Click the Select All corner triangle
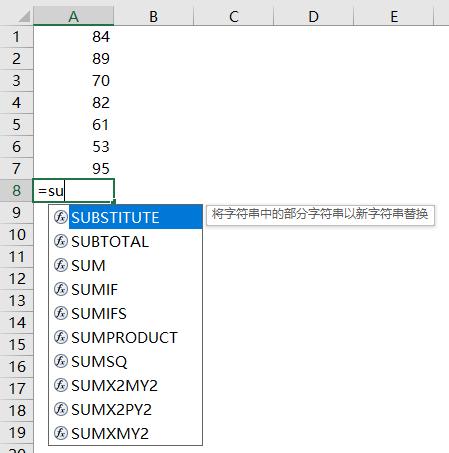Screen dimensions: 449x453 pyautogui.click(x=24, y=17)
